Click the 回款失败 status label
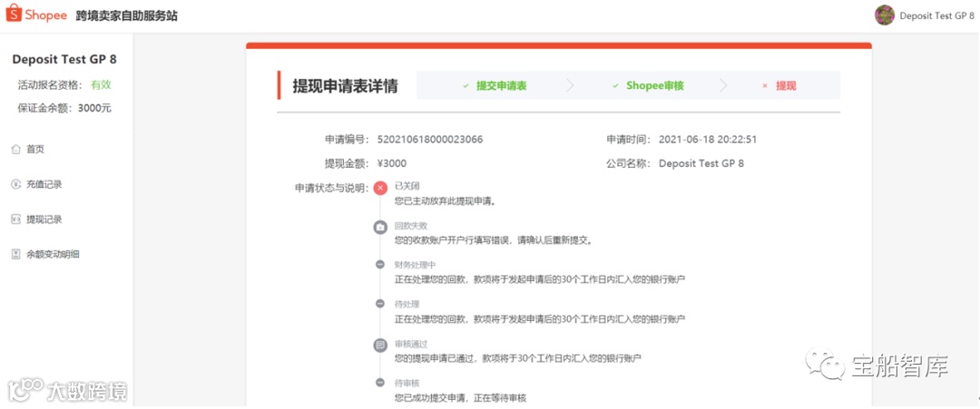The height and width of the screenshot is (409, 980). pos(411,226)
